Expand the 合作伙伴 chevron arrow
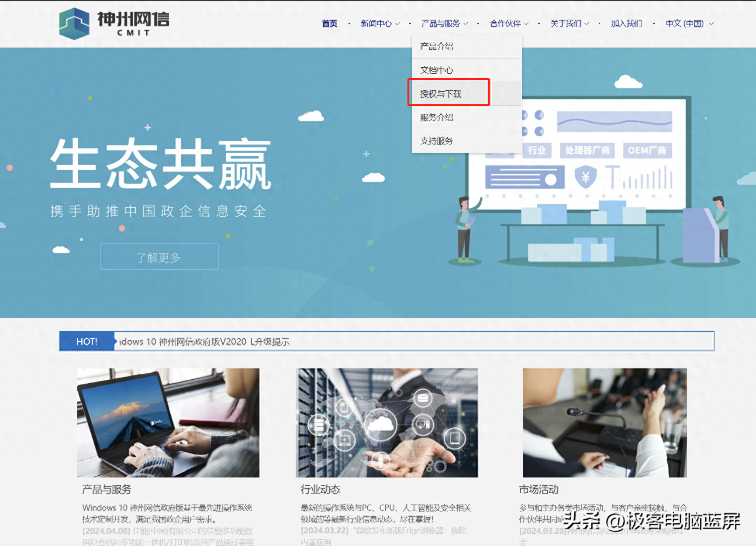The image size is (756, 546). pyautogui.click(x=526, y=24)
